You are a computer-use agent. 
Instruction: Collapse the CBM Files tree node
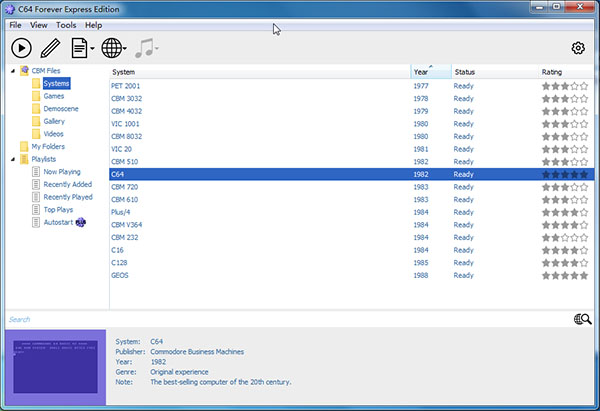(13, 71)
